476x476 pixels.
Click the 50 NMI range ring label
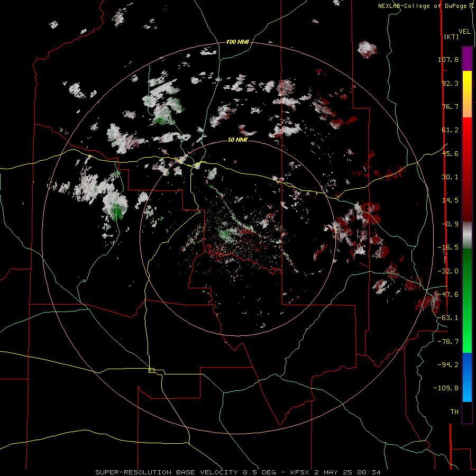[x=237, y=140]
